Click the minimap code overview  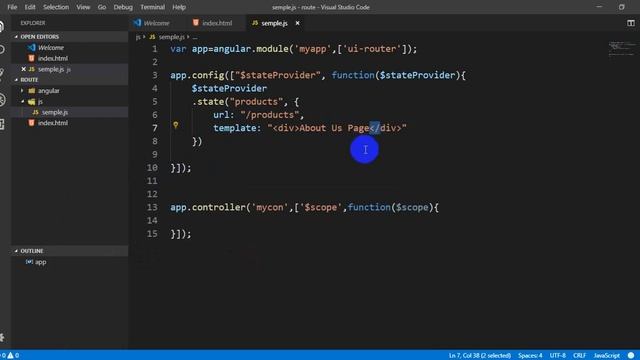pyautogui.click(x=622, y=48)
